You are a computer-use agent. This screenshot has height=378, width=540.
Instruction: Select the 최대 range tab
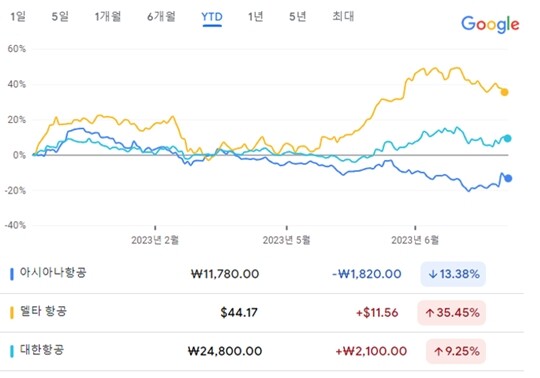(x=343, y=16)
